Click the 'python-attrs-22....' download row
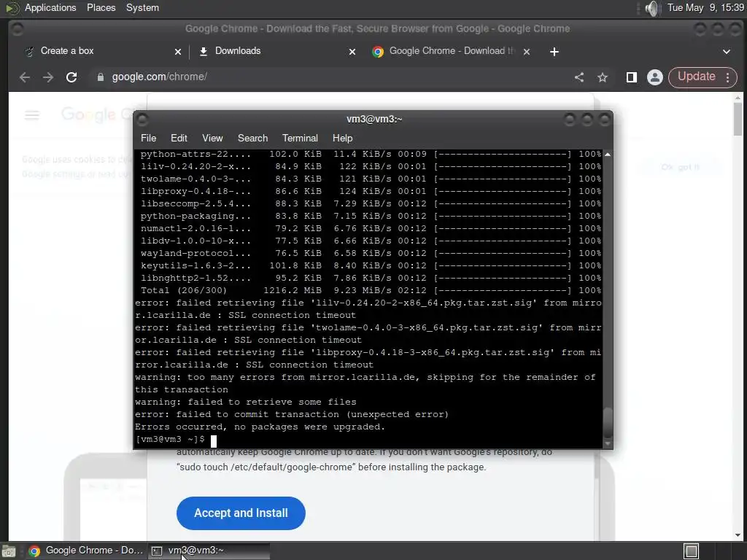The height and width of the screenshot is (560, 747). click(370, 155)
